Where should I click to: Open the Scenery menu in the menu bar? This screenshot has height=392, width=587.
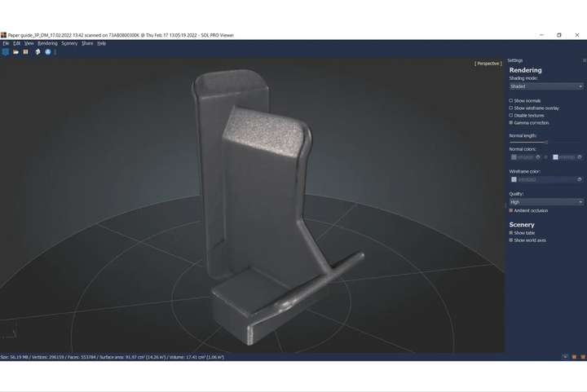pyautogui.click(x=69, y=43)
